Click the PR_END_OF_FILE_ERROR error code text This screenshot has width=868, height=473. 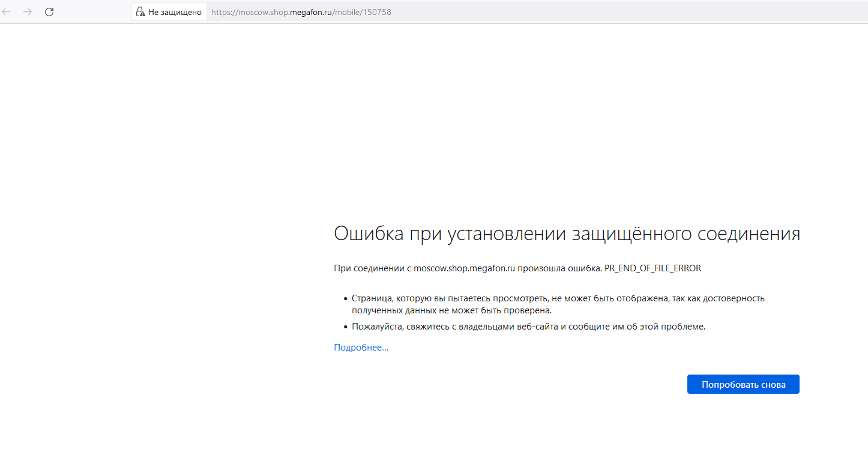(x=653, y=268)
